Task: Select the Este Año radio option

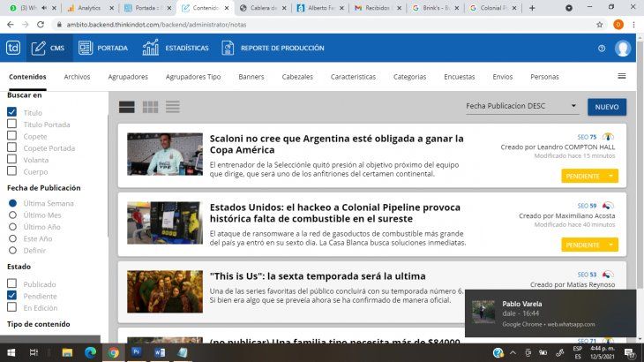Action: click(12, 238)
